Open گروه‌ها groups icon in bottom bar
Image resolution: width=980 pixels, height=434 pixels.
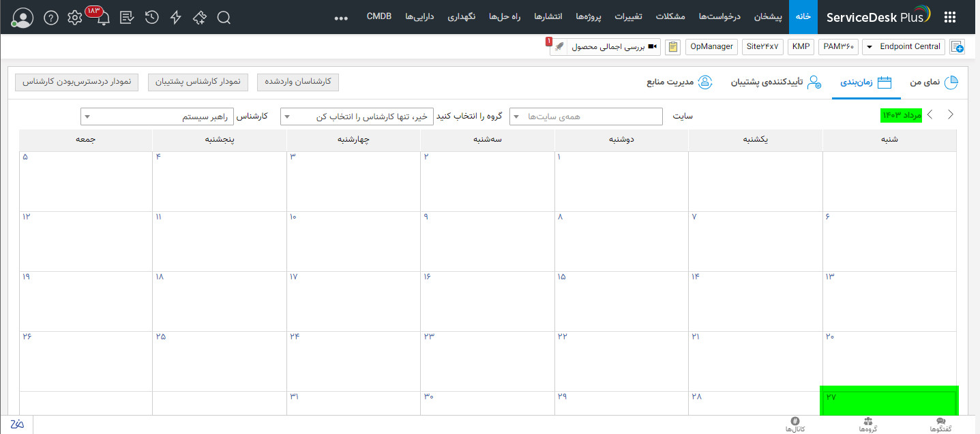(867, 426)
